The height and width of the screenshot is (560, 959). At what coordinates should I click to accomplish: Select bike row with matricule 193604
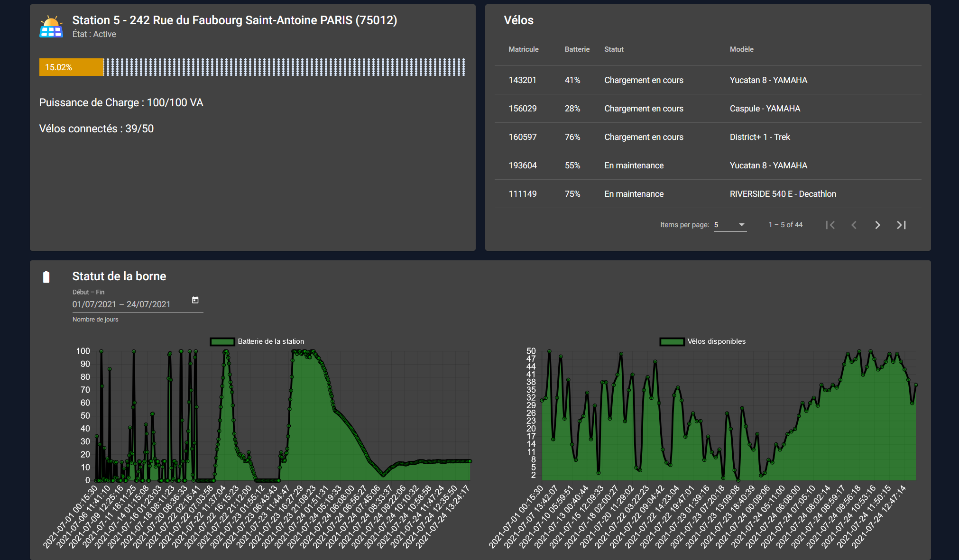[708, 165]
